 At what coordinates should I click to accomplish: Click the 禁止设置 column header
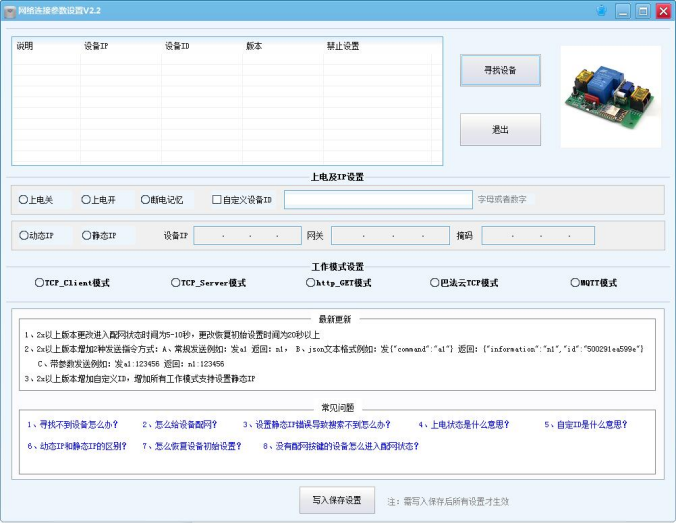[x=377, y=46]
